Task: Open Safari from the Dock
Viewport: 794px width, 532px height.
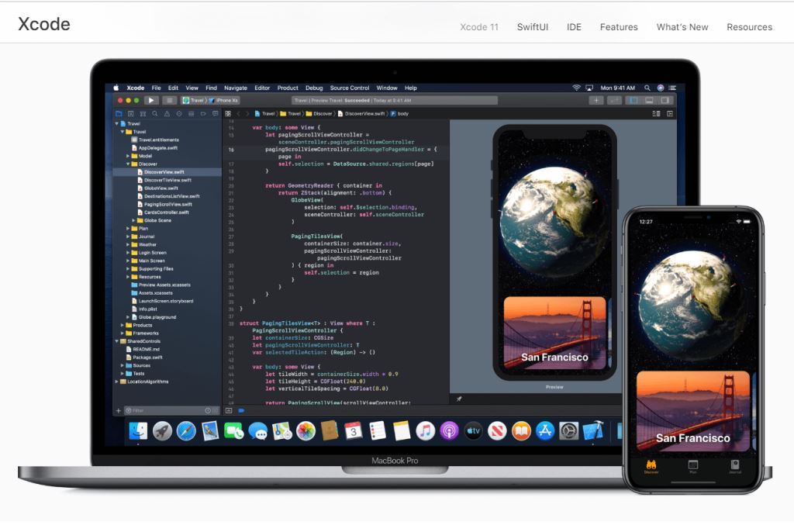Action: [186, 431]
